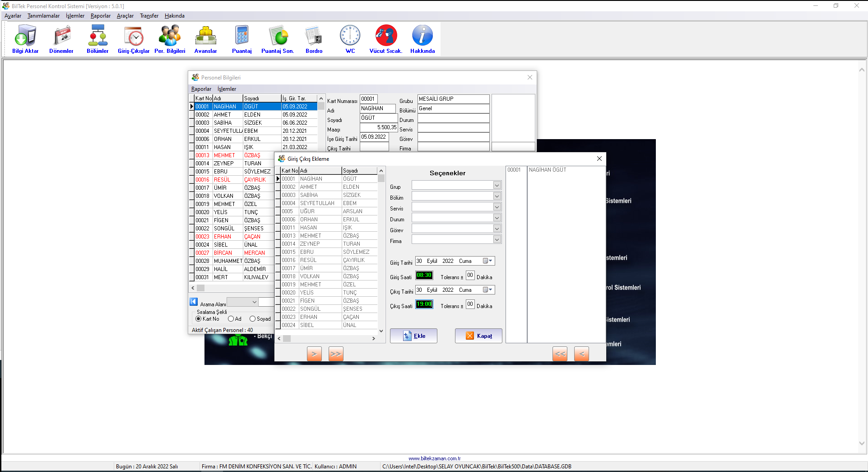Open the Bölümler toolbar icon
The height and width of the screenshot is (472, 868).
coord(97,39)
